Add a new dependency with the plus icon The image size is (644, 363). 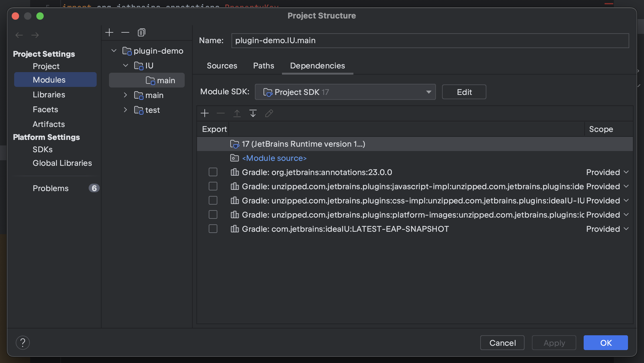[x=204, y=113]
